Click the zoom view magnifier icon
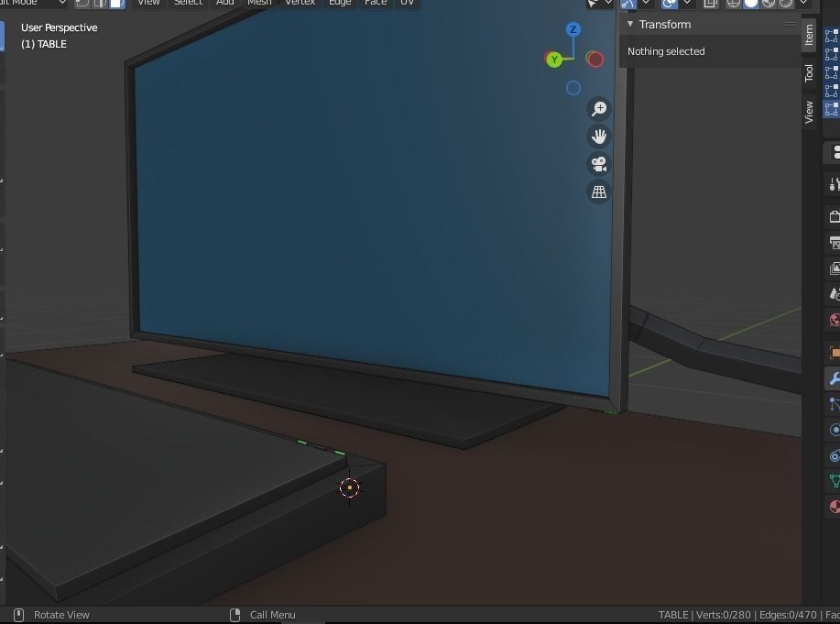Screen dimensions: 840x624 click(599, 109)
